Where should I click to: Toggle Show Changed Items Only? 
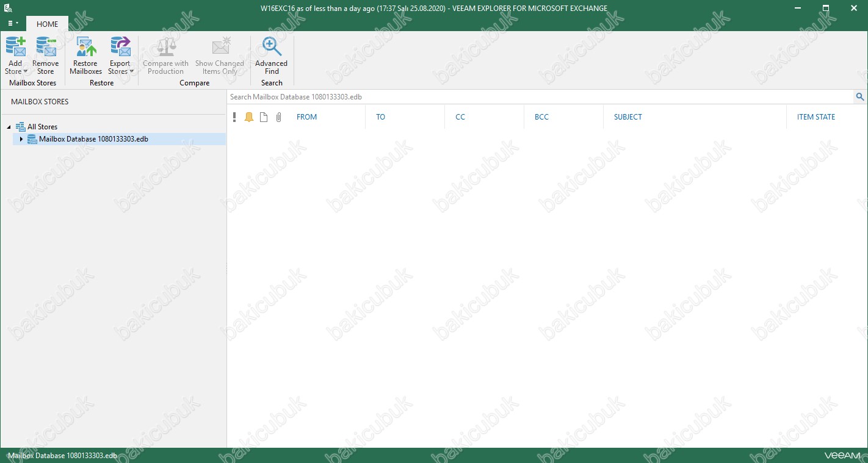(x=220, y=56)
